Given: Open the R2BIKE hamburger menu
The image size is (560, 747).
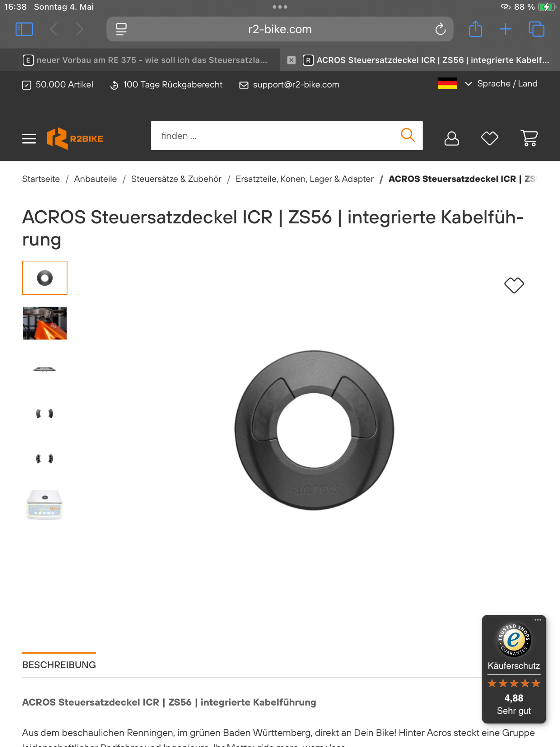Looking at the screenshot, I should point(29,139).
